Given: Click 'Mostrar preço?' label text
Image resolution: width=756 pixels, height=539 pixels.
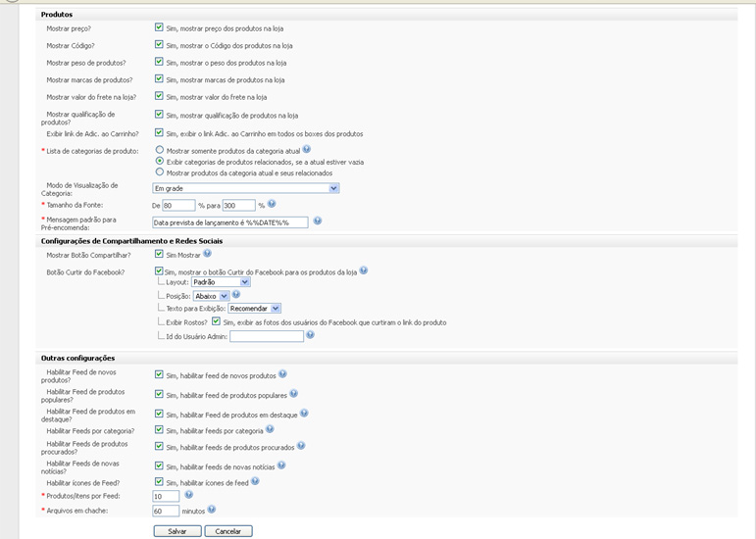Looking at the screenshot, I should coord(69,28).
